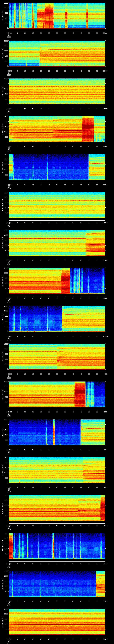Click the spectrogram panel starting at 8:02:00
The height and width of the screenshot is (644, 114).
coord(57,432)
